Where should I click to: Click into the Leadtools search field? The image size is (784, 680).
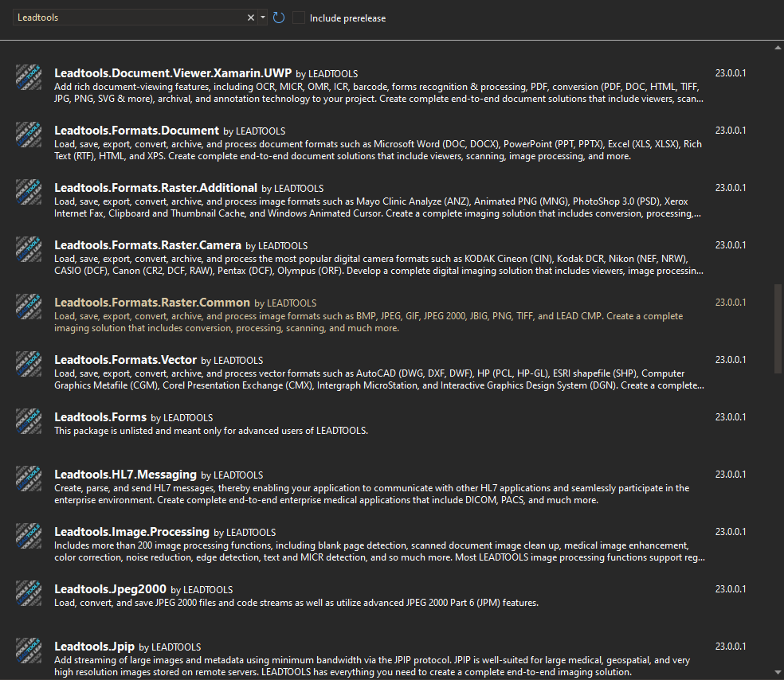(x=130, y=18)
